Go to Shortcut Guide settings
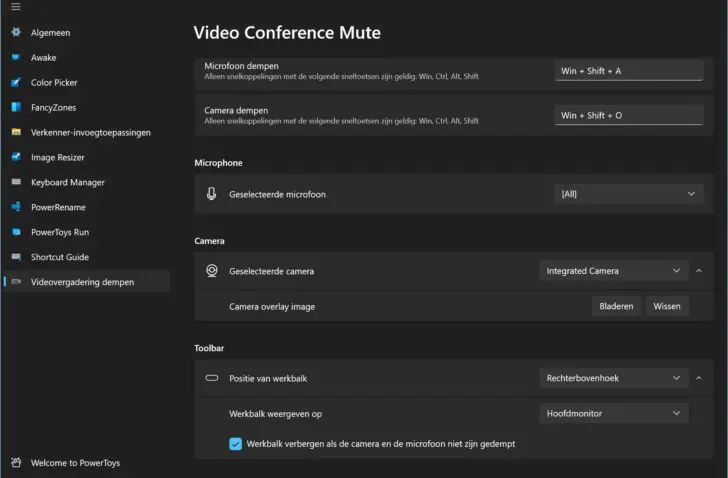Viewport: 728px width, 478px height. click(86, 257)
